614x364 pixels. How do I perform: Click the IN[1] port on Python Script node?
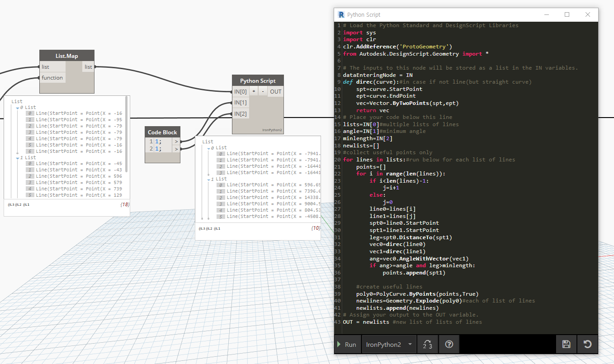coord(240,103)
